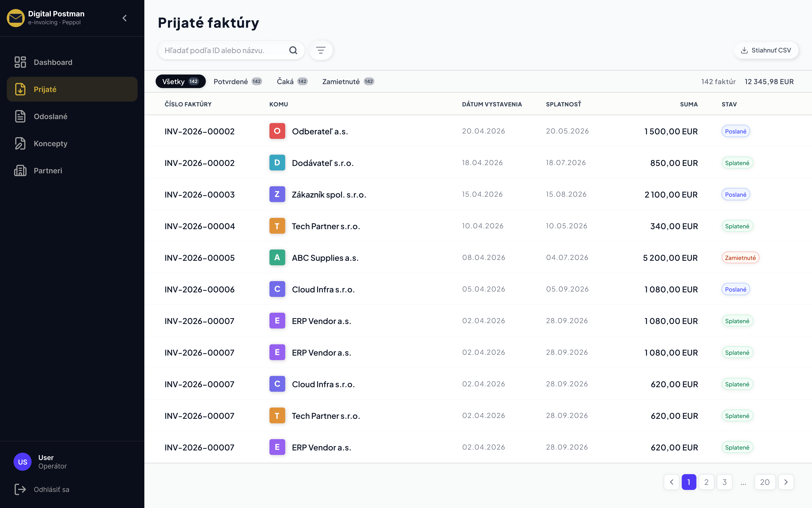Click the issue date 20.04.2026
The height and width of the screenshot is (508, 812).
484,131
